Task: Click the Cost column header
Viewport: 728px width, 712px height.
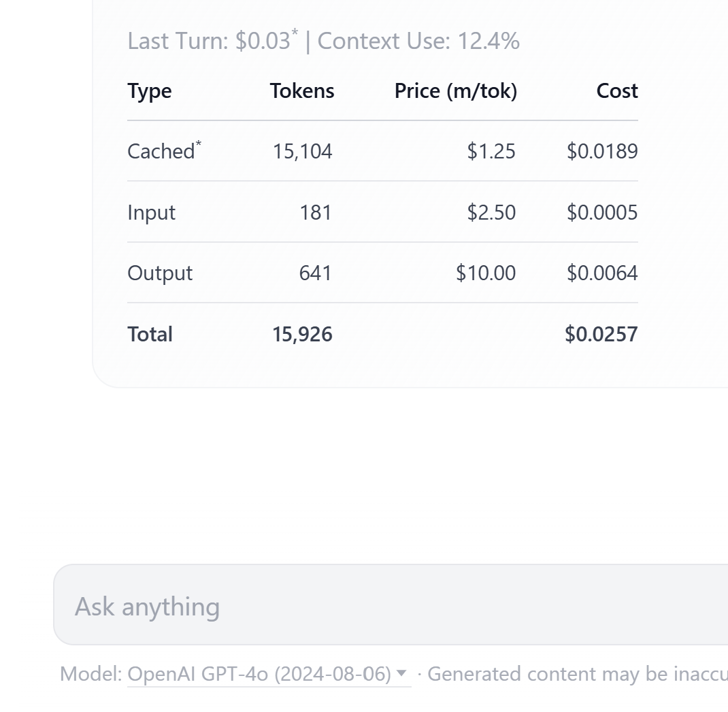Action: pyautogui.click(x=617, y=91)
